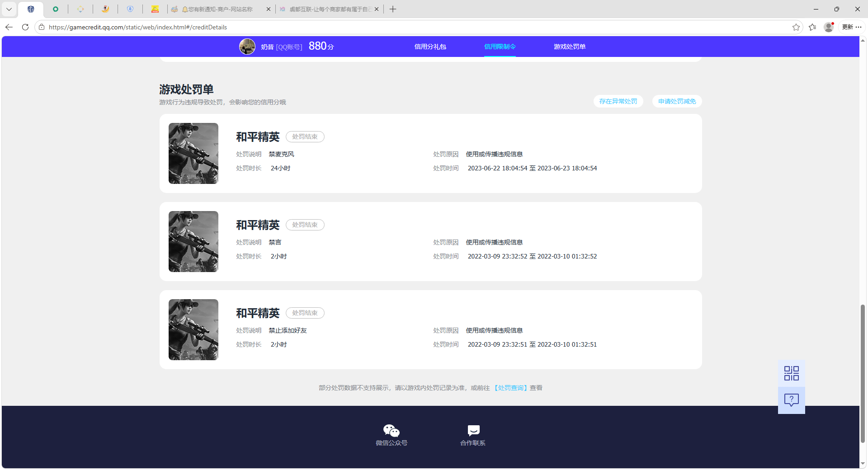The image size is (868, 470).
Task: Open the help question floating icon
Action: (x=792, y=400)
